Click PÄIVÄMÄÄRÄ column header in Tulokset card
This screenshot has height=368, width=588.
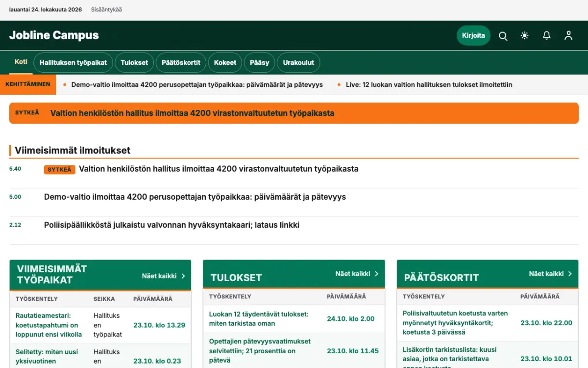(x=346, y=296)
